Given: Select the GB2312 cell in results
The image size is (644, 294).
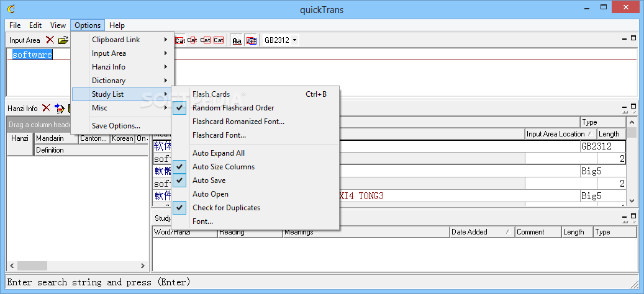Looking at the screenshot, I should 602,146.
